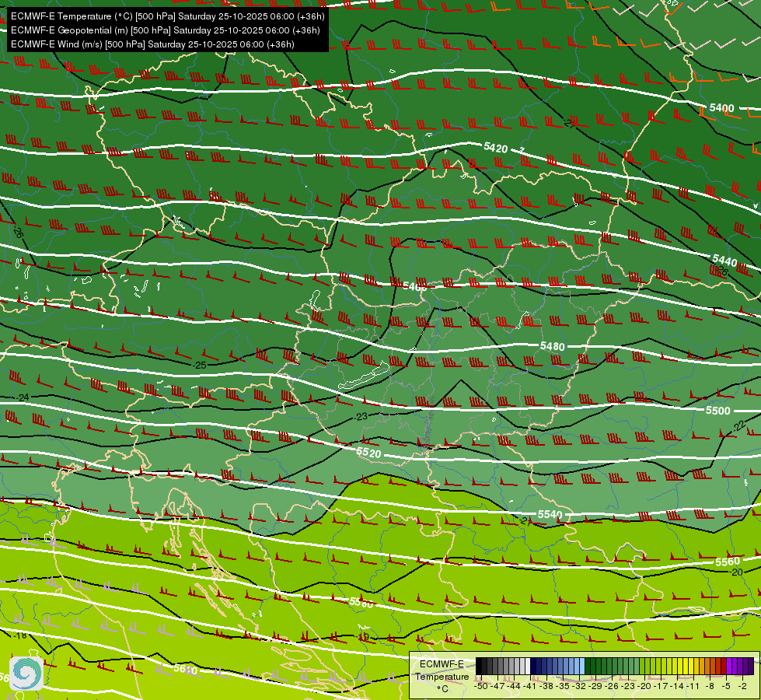This screenshot has height=700, width=761.
Task: Click the -22 isotherm label
Action: click(738, 426)
